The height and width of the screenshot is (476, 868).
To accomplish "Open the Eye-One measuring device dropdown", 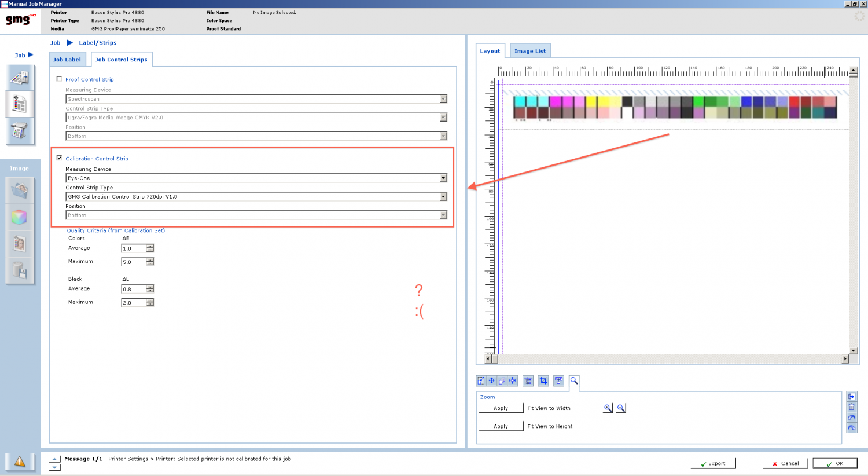I will [443, 178].
